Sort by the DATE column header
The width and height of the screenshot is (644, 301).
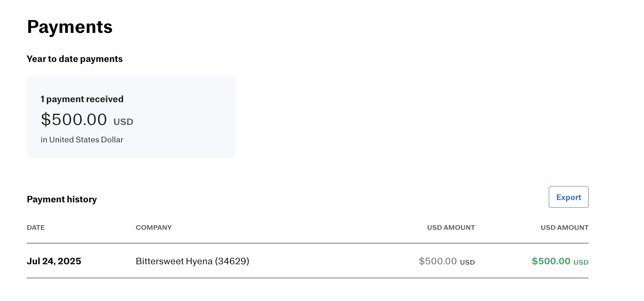36,227
